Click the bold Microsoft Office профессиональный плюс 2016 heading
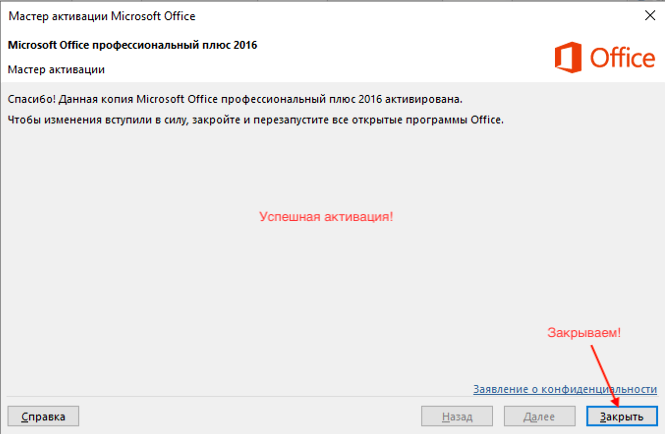The height and width of the screenshot is (434, 665). pyautogui.click(x=132, y=45)
